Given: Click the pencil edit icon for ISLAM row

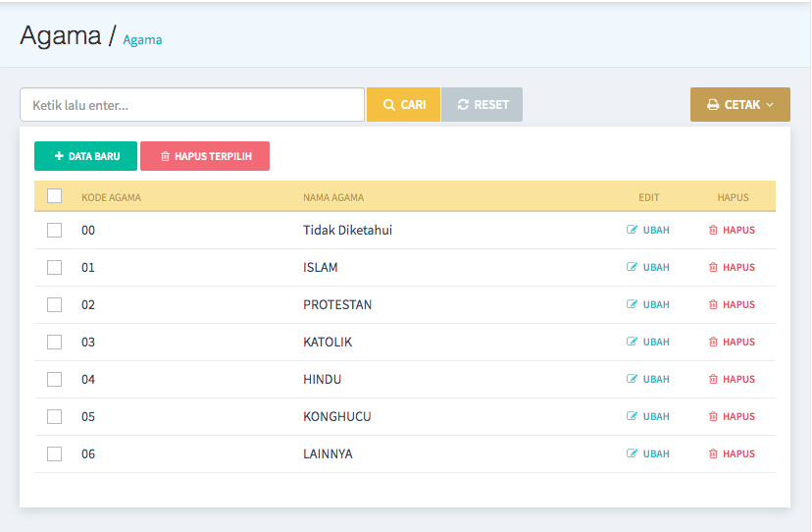Looking at the screenshot, I should [x=633, y=268].
